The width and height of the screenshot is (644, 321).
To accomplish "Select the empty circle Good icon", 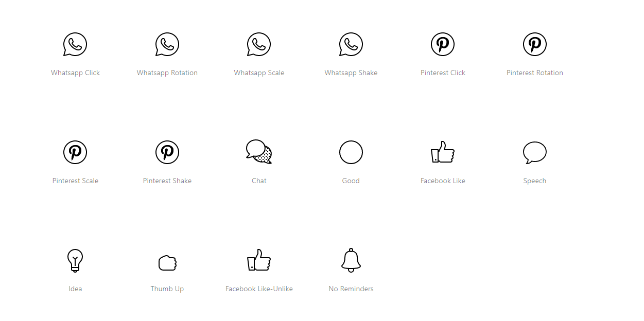I will pyautogui.click(x=351, y=152).
